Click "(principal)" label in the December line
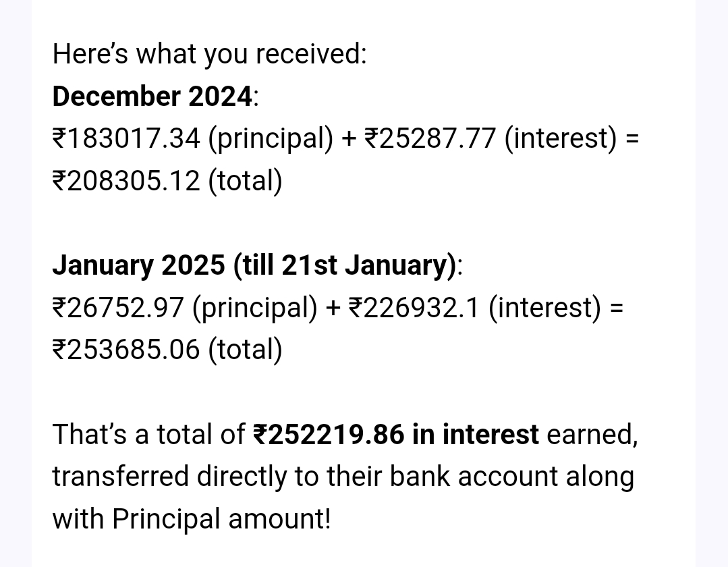This screenshot has height=567, width=728. (271, 138)
